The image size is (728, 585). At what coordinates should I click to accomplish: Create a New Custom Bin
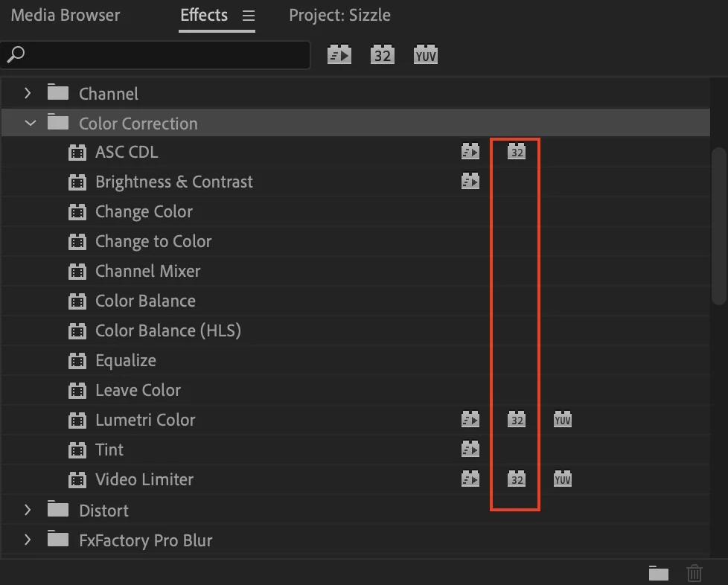pos(658,573)
